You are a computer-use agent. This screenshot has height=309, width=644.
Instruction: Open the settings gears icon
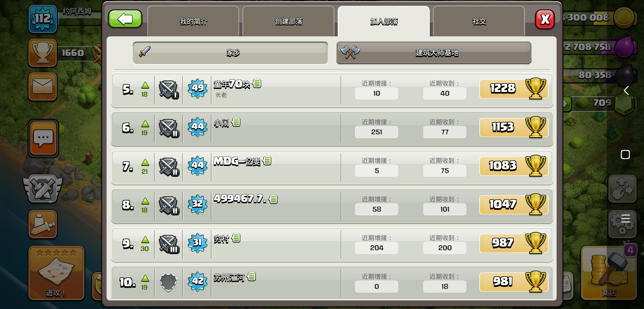[622, 224]
